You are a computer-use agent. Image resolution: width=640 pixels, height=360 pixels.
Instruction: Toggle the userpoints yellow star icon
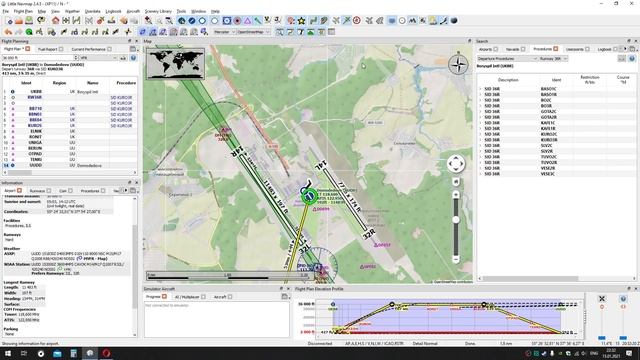[x=302, y=21]
